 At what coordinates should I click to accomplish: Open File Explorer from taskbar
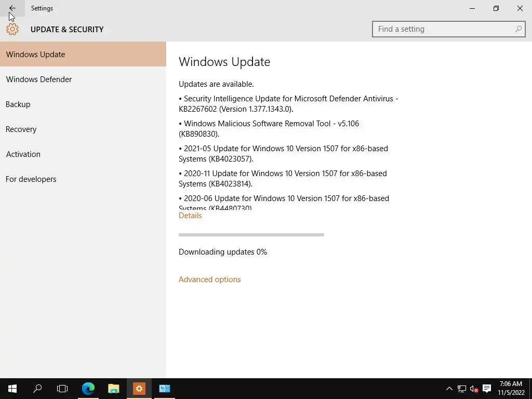pos(114,389)
